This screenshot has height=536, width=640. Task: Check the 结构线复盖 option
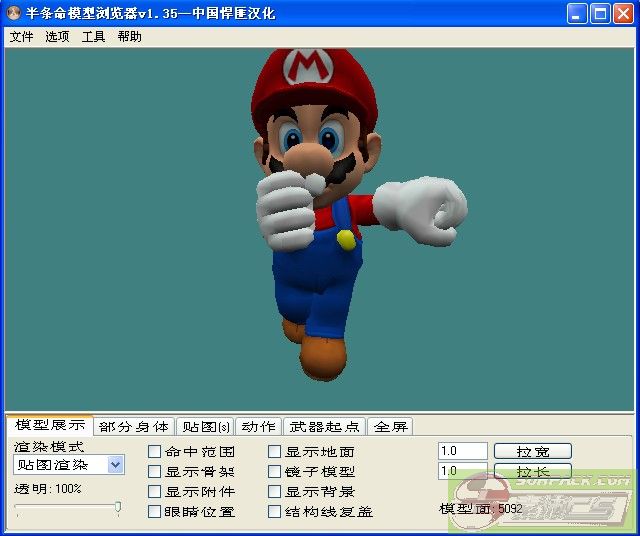(x=275, y=512)
